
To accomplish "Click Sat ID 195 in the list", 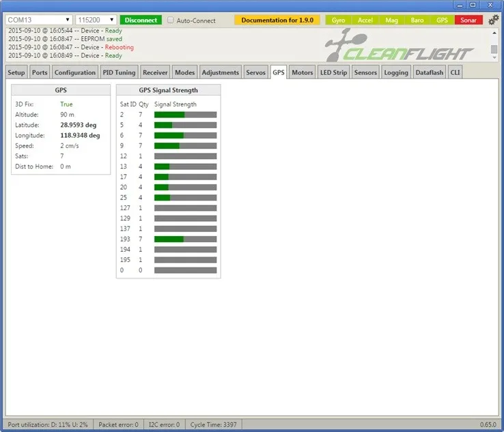I will [x=125, y=259].
